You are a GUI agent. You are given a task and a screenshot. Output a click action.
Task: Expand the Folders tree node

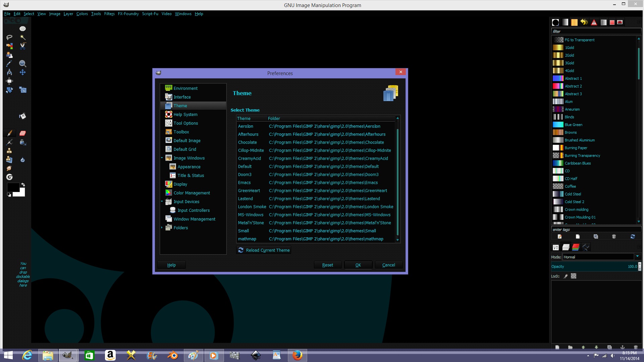[162, 228]
